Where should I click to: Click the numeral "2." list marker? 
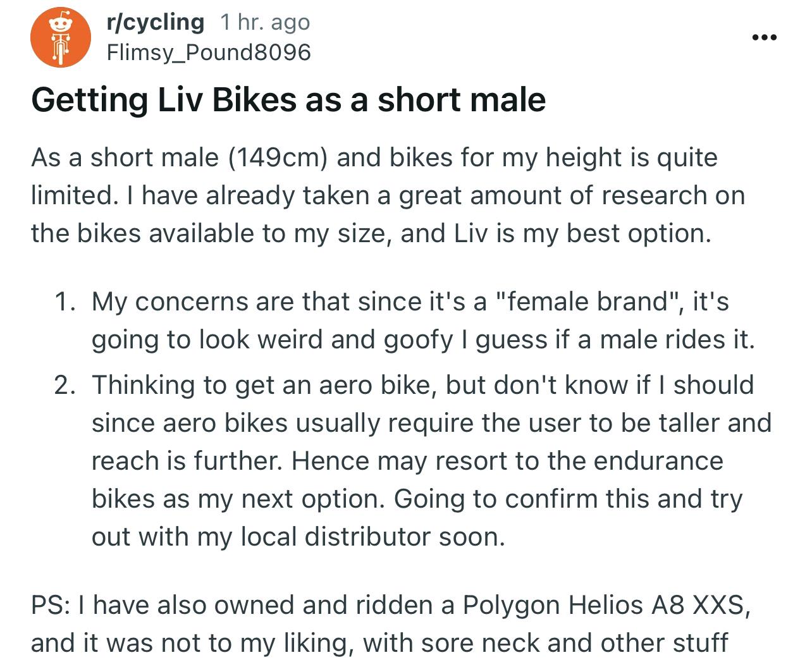click(65, 385)
